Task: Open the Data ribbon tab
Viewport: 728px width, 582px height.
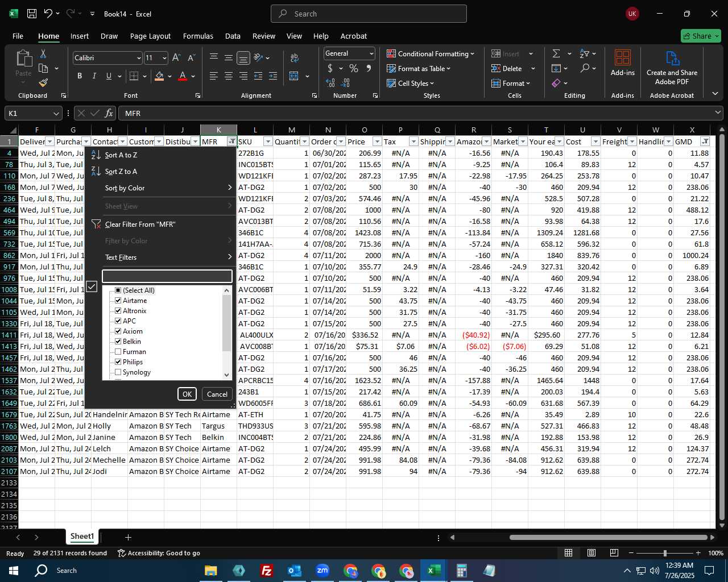Action: coord(233,36)
